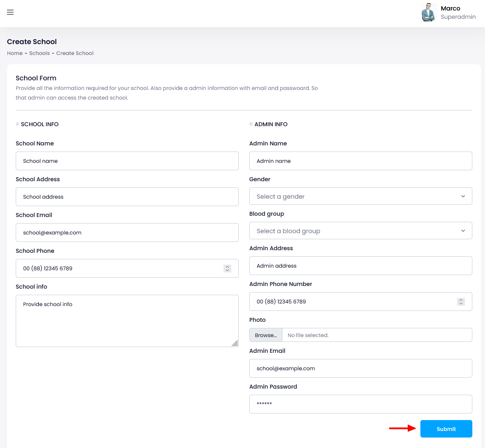This screenshot has width=485, height=448.
Task: Select the Admin Password field
Action: tap(361, 404)
